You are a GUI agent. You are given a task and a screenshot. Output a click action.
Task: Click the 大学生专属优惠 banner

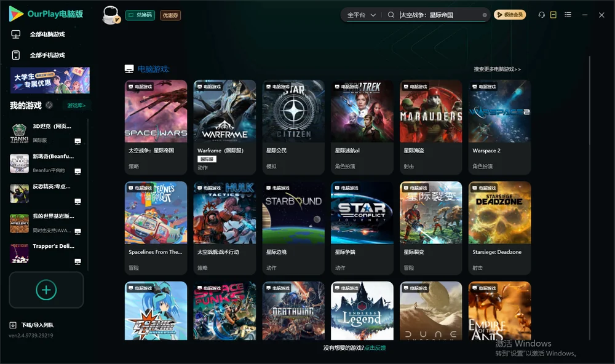coord(50,81)
